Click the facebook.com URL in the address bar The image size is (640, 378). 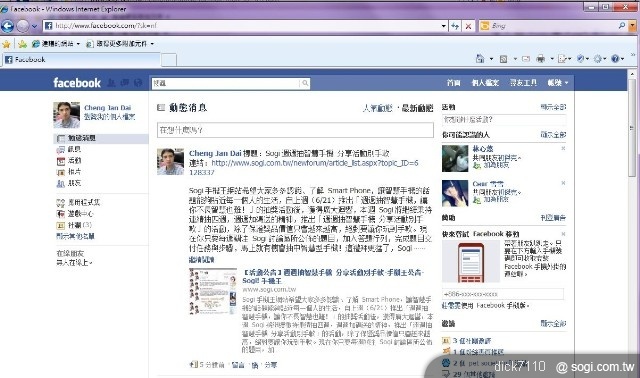click(x=106, y=26)
